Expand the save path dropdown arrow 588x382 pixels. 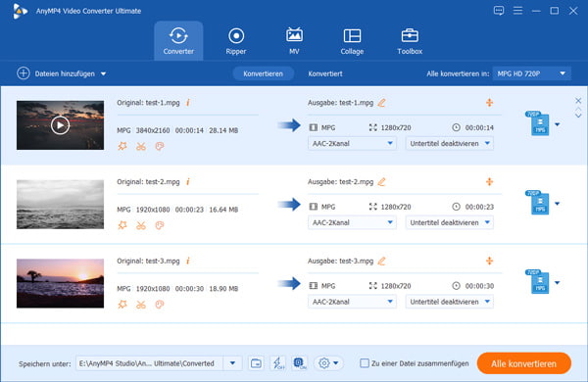click(232, 363)
